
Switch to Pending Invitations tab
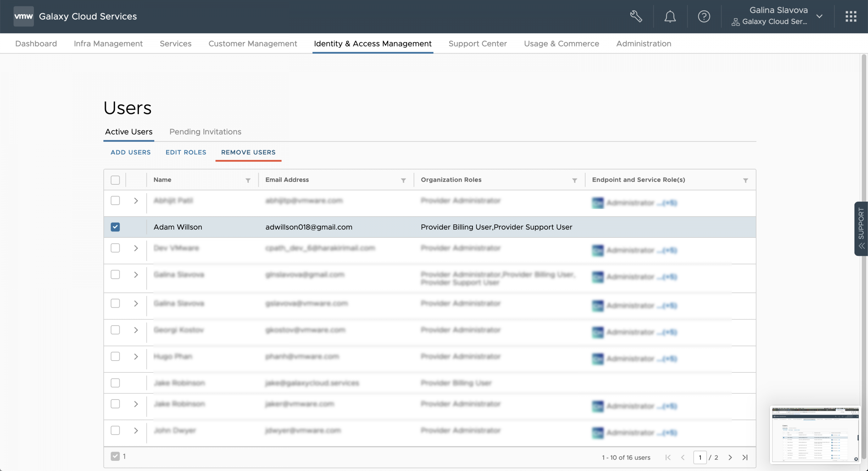[x=205, y=132]
